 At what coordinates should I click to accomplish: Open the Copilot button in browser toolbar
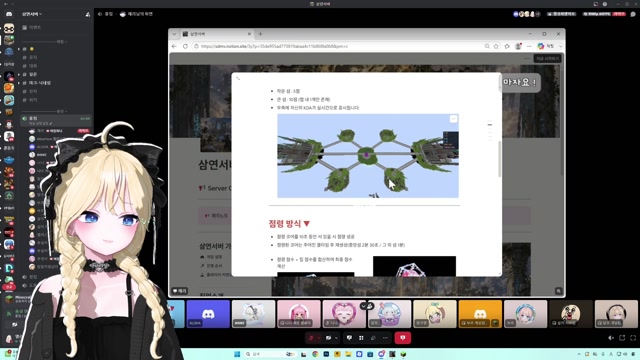click(546, 46)
